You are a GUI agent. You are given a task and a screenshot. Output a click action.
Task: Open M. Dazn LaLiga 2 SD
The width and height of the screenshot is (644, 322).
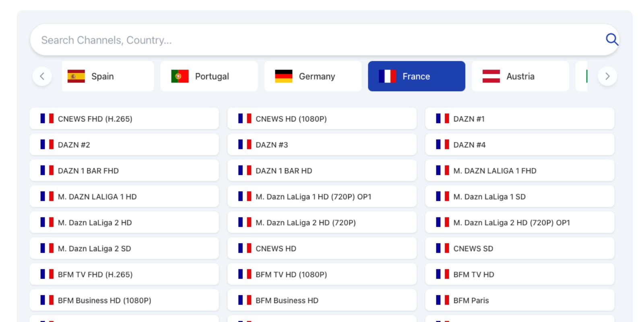coord(124,248)
